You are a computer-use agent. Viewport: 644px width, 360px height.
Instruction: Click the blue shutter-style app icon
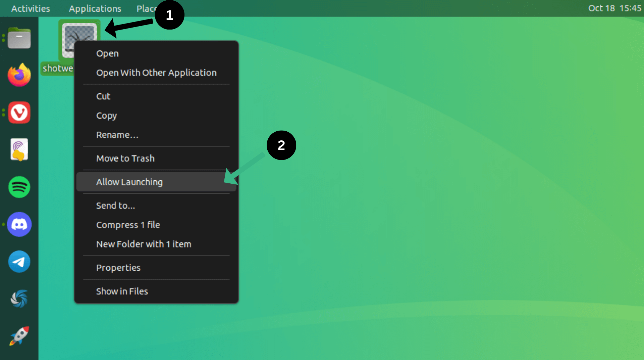pyautogui.click(x=19, y=298)
